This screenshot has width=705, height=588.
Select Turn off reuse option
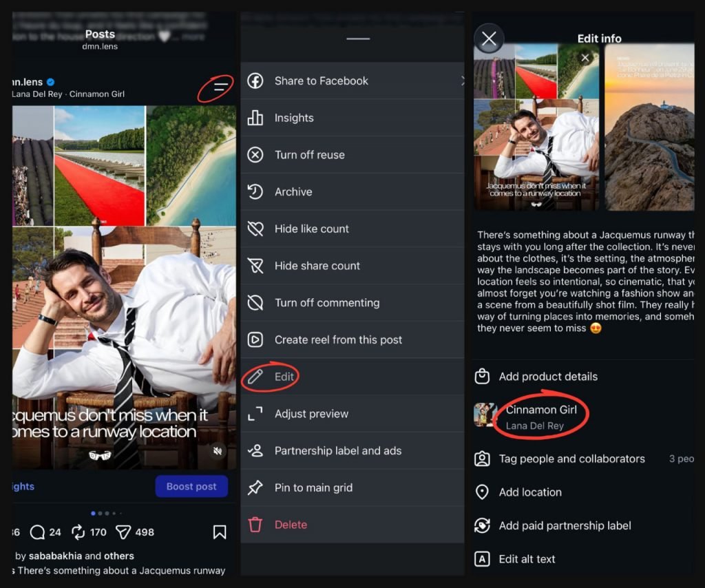(x=352, y=155)
